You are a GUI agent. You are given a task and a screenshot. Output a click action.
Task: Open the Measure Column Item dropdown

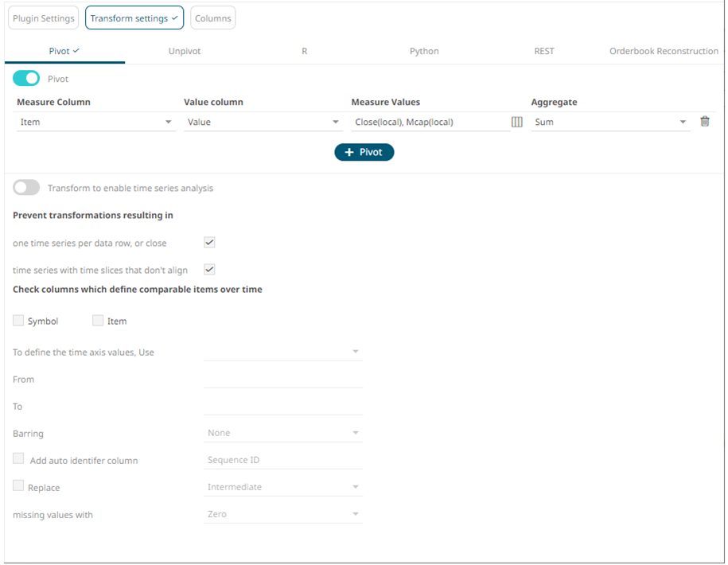[95, 123]
